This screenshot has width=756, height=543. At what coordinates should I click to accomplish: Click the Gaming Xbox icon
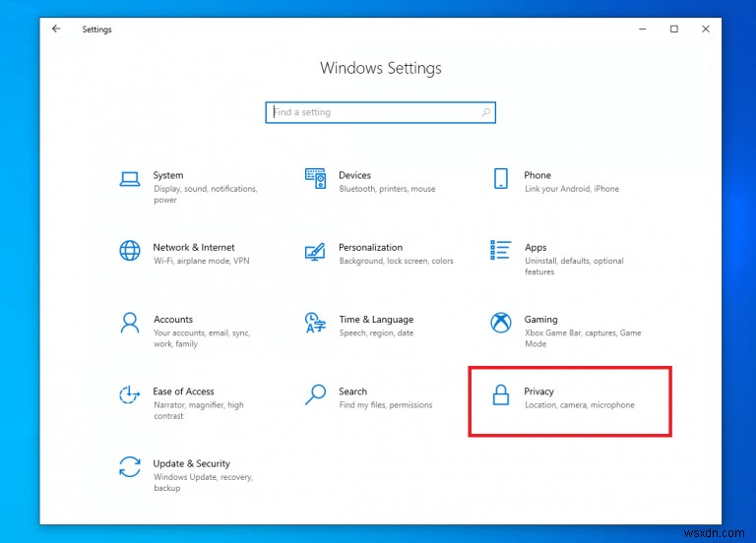pyautogui.click(x=501, y=323)
